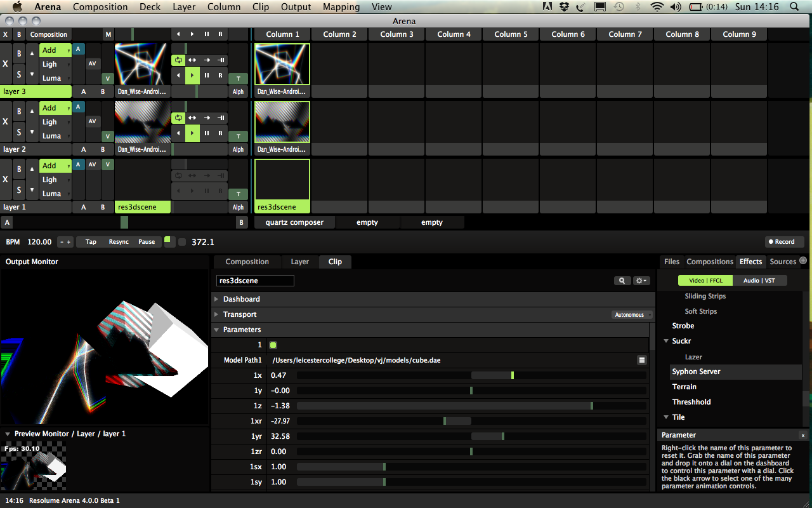Click the Record button
The image size is (812, 508).
[x=784, y=241]
